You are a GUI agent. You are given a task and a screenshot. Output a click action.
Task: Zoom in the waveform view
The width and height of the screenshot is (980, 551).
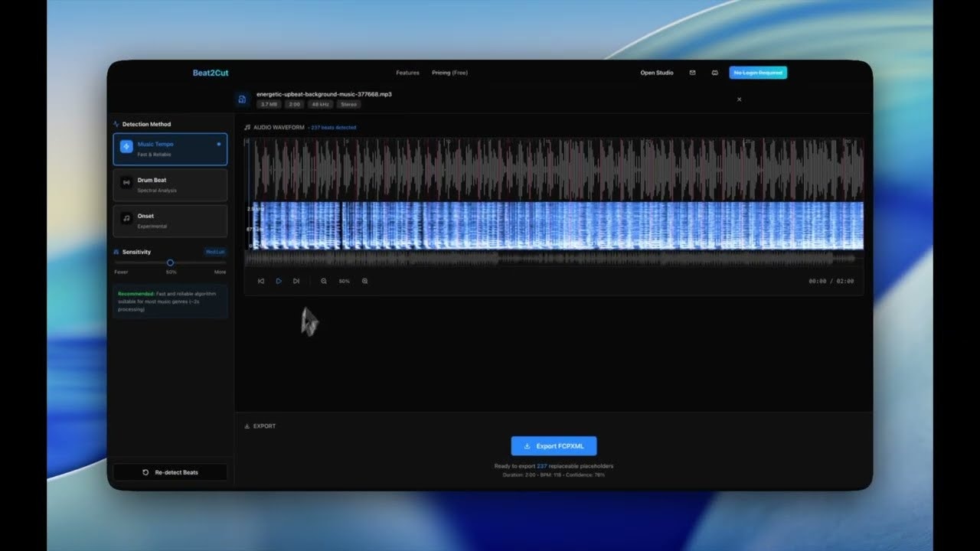364,281
